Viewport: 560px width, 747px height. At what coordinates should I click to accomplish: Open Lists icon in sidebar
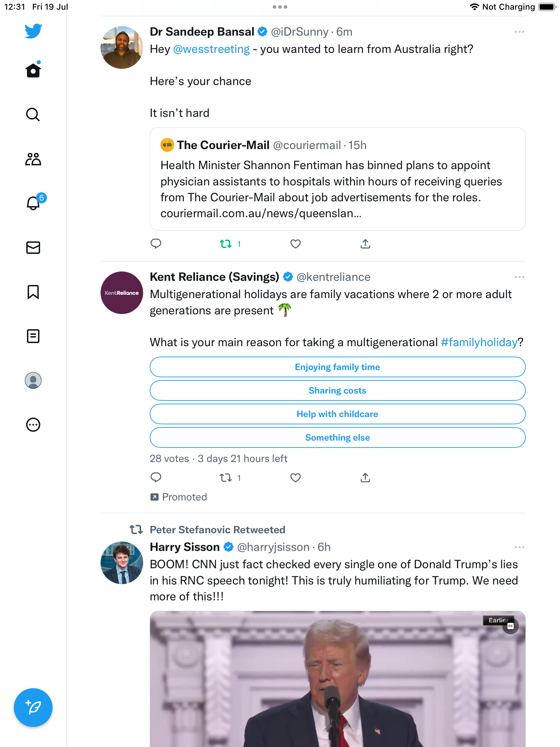point(33,336)
